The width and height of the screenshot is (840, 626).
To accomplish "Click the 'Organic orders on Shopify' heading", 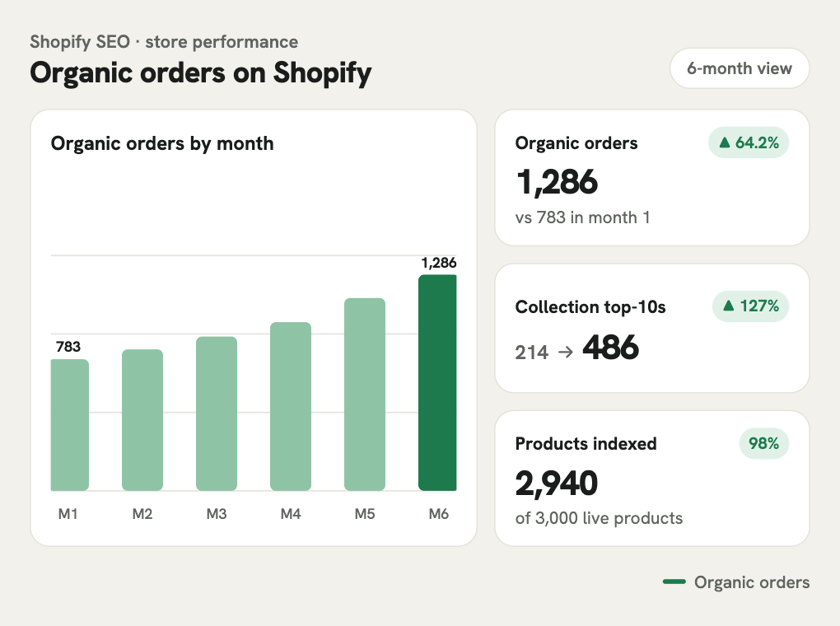I will pyautogui.click(x=201, y=72).
